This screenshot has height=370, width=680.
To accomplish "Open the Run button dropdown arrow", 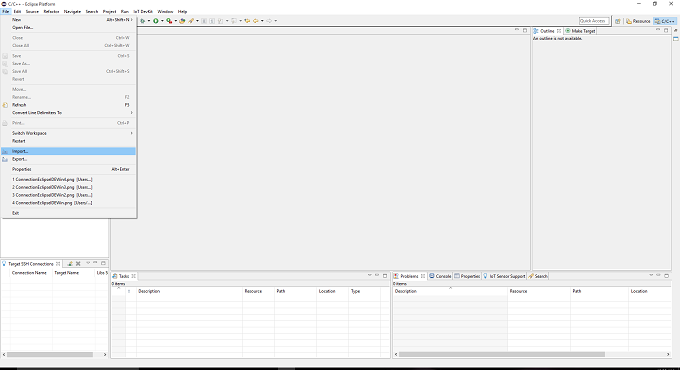I will [x=162, y=21].
